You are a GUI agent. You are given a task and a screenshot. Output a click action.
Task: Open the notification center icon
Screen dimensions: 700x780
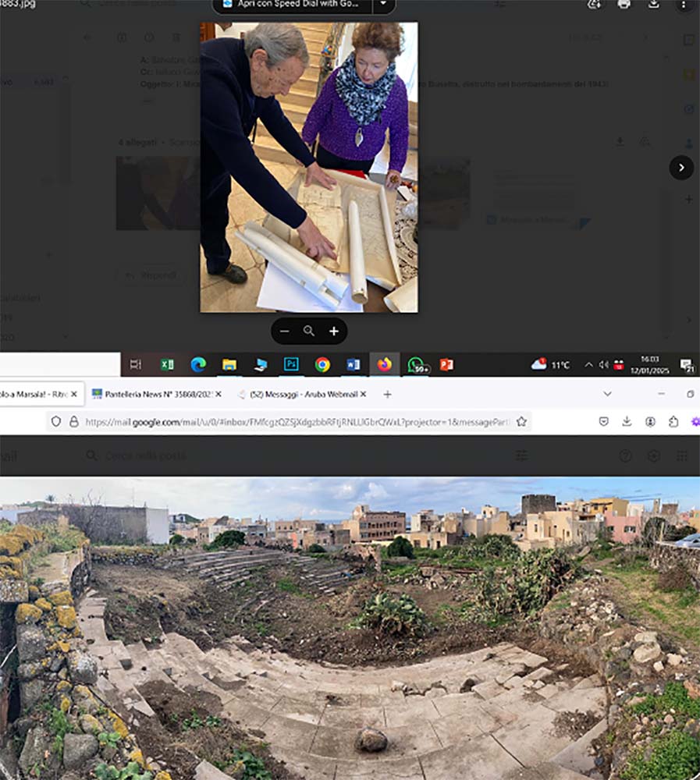point(687,366)
